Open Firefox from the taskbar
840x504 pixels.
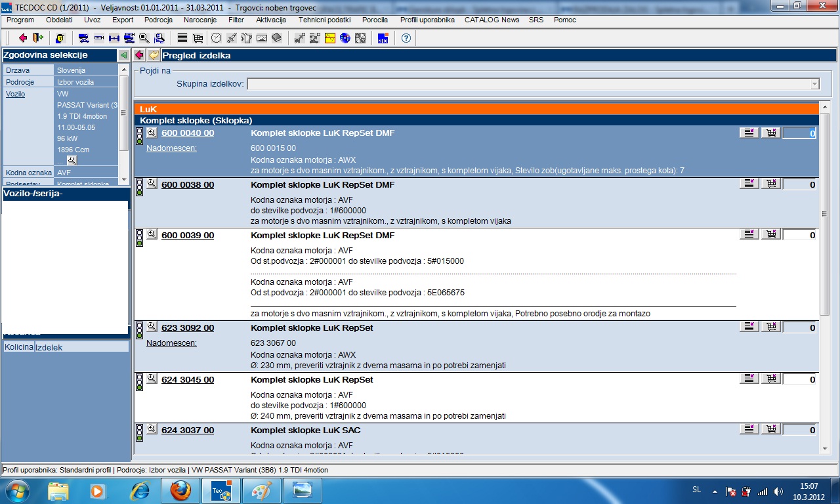click(x=180, y=490)
